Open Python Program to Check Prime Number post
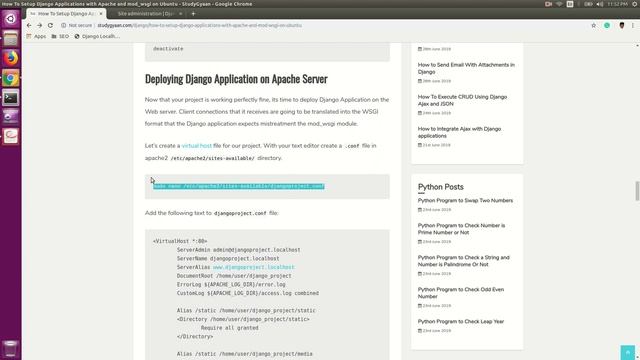Screen dimensions: 640x360 [x=461, y=229]
